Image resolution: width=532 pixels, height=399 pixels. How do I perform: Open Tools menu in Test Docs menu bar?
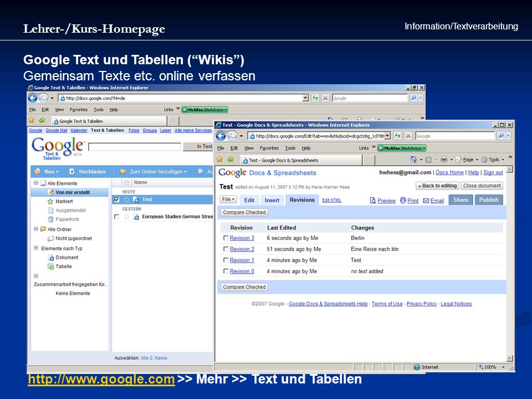click(290, 148)
